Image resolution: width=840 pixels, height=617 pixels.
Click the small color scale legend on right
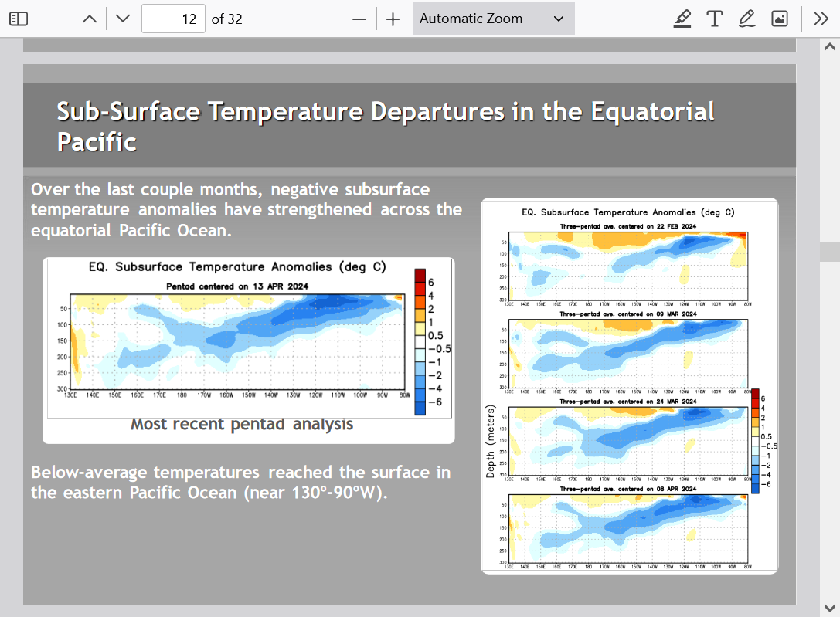coord(755,441)
